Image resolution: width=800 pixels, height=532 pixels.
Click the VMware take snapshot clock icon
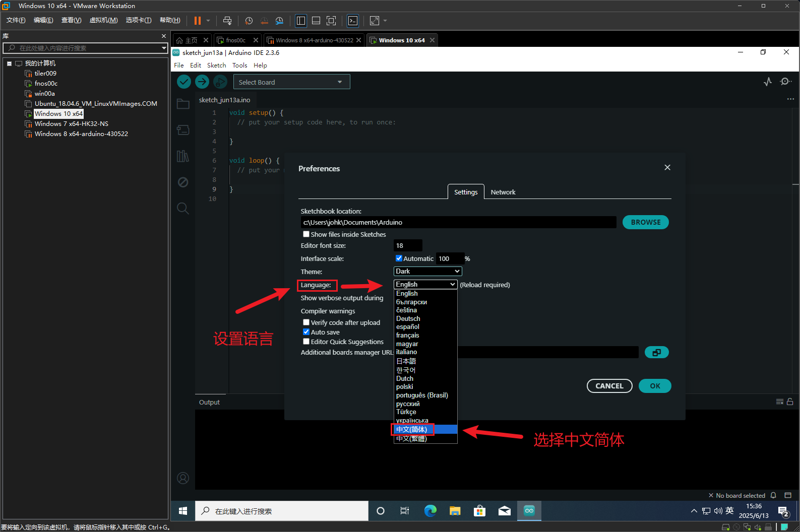click(x=249, y=21)
